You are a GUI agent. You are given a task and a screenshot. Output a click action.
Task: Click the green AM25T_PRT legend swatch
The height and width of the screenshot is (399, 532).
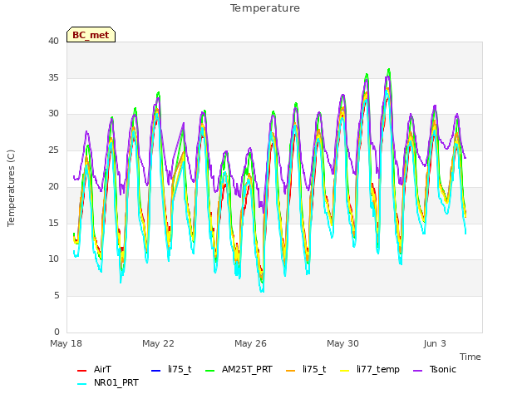click(x=210, y=371)
